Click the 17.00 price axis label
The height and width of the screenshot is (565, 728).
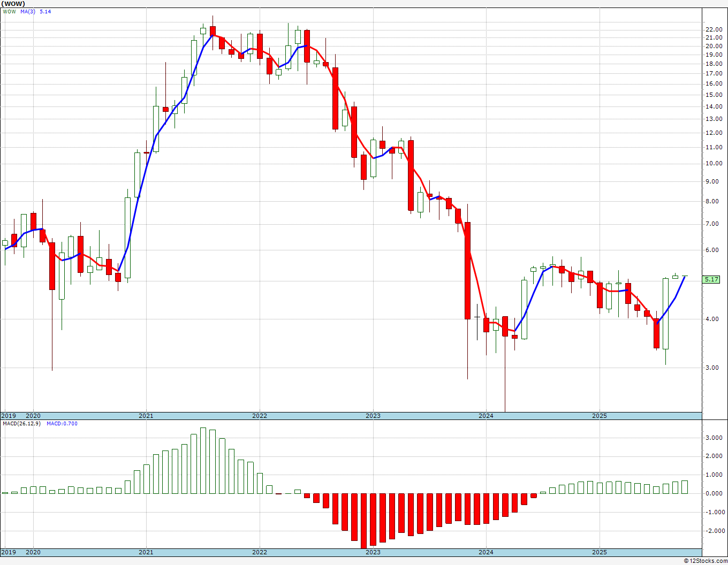[x=713, y=73]
